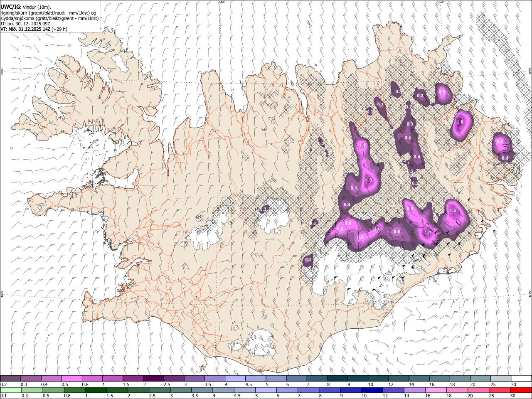Click the '0.2' label on upper scale
The image size is (532, 399).
(4, 384)
